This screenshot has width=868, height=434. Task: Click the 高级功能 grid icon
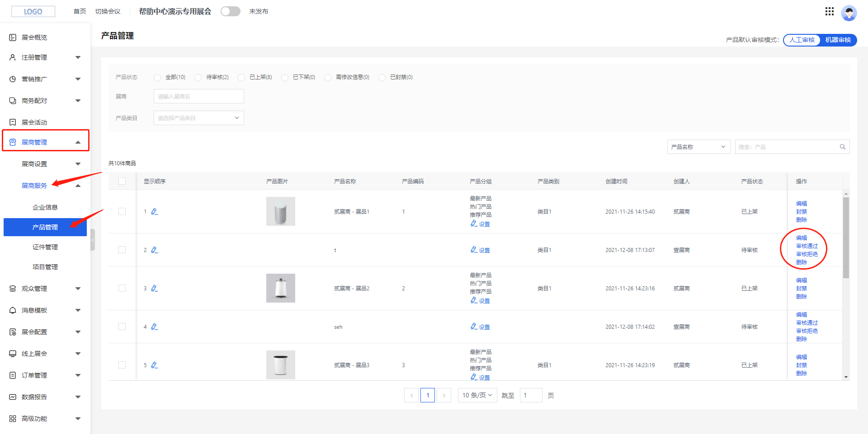point(13,419)
